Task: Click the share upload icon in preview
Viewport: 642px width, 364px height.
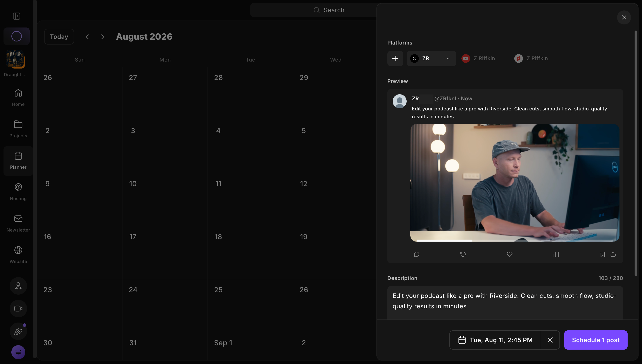Action: (x=613, y=254)
